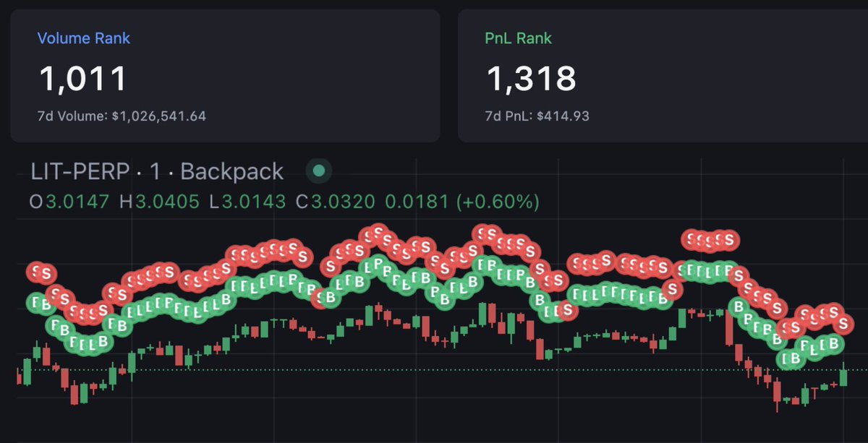This screenshot has width=868, height=443.
Task: Click the change value 0.0181 (+0.60%)
Action: 461,202
